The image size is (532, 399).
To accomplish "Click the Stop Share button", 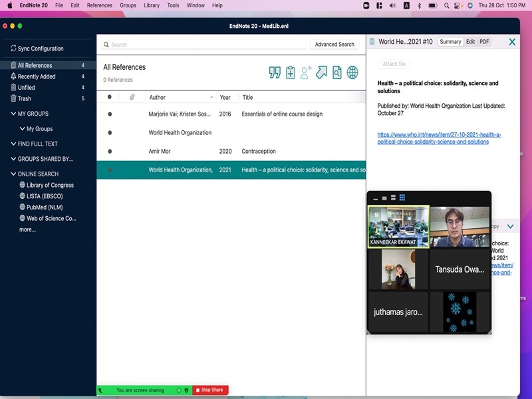I will pos(209,390).
